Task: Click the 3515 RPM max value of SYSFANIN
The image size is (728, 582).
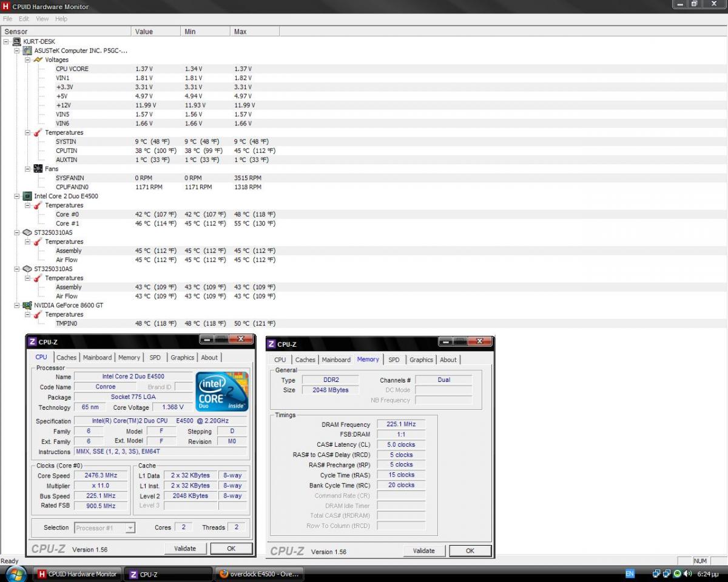Action: click(248, 178)
